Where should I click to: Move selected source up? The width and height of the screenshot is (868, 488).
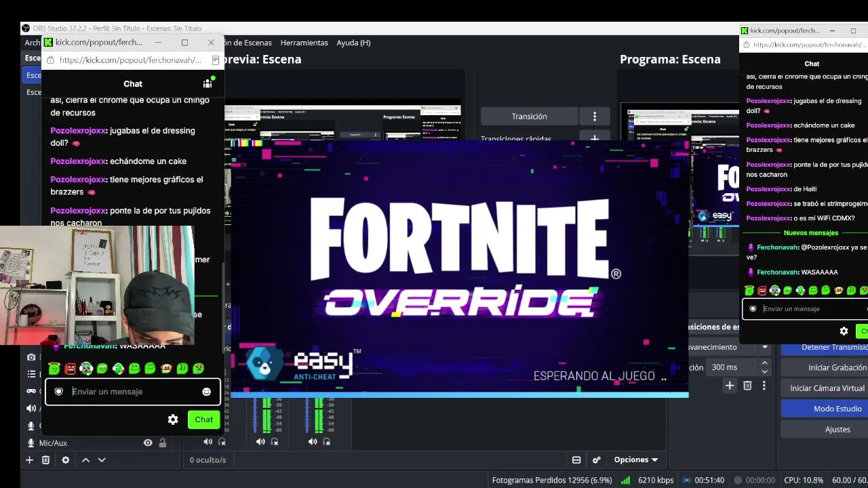click(85, 460)
